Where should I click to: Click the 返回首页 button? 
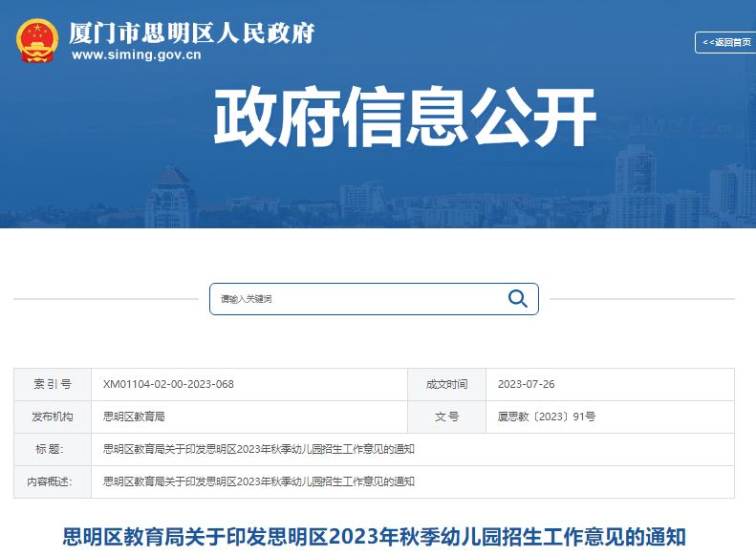(725, 42)
